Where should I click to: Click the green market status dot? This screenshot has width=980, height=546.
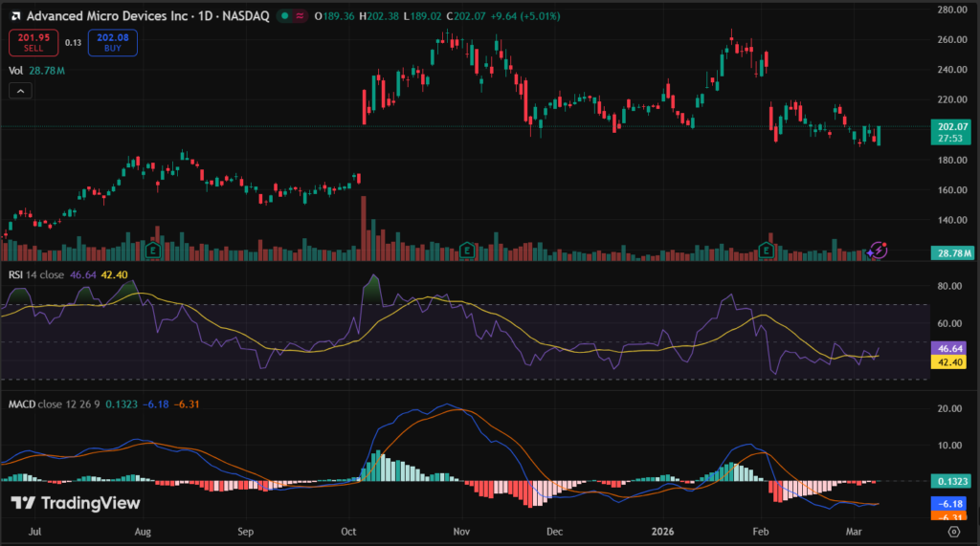tap(285, 16)
